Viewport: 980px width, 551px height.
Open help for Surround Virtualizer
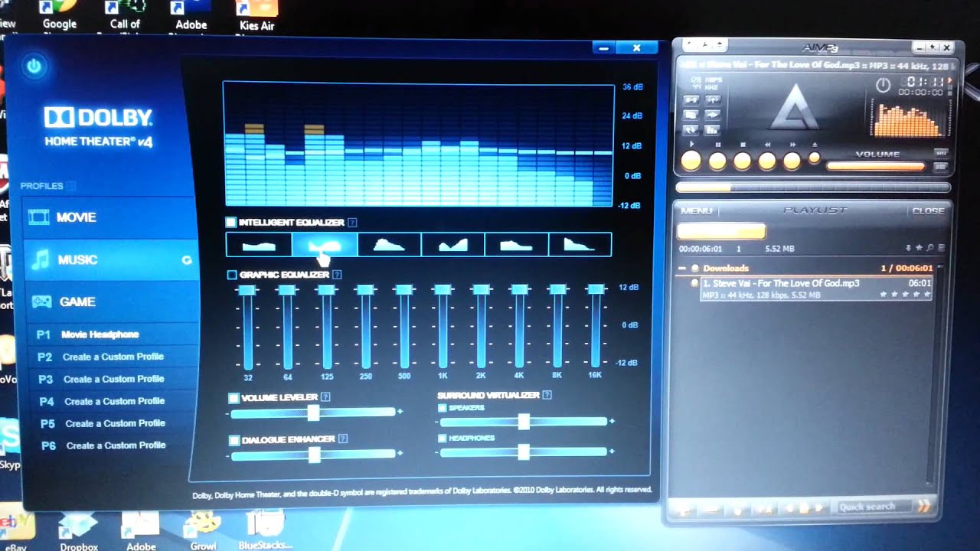click(x=547, y=396)
